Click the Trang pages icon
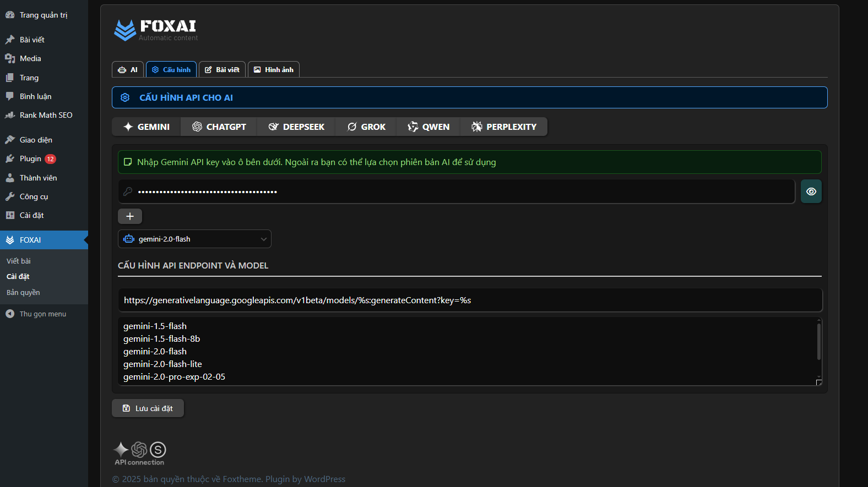The image size is (868, 487). point(10,78)
